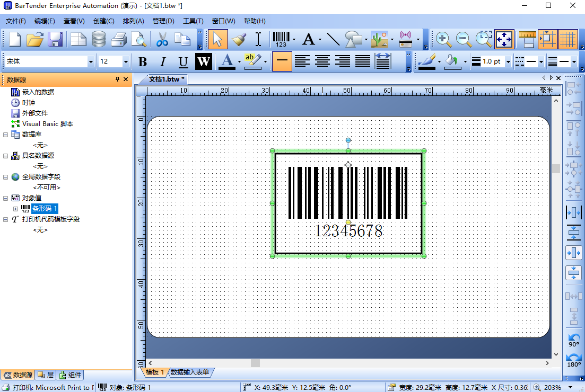
Task: Create a barcode with the barcode tool
Action: point(281,39)
